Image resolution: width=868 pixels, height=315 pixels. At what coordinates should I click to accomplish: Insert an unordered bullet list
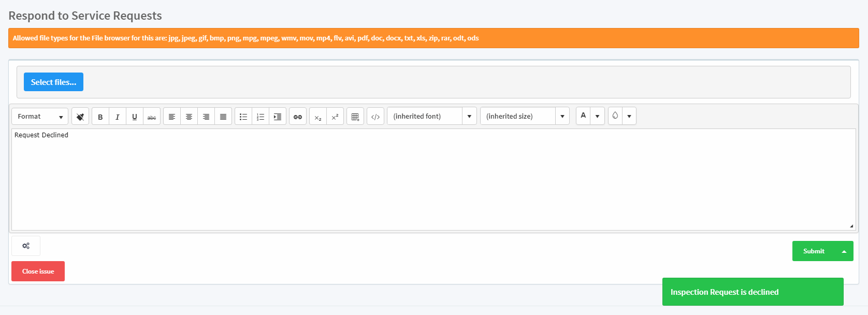[x=243, y=117]
